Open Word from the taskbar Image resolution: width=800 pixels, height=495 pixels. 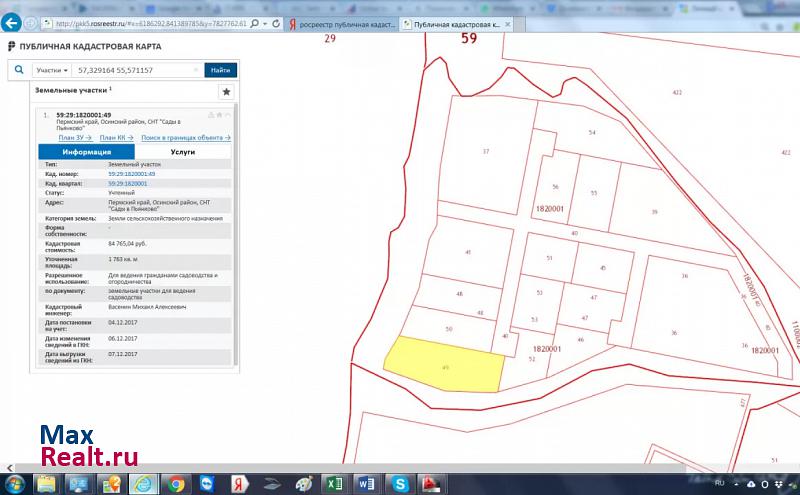(x=364, y=484)
